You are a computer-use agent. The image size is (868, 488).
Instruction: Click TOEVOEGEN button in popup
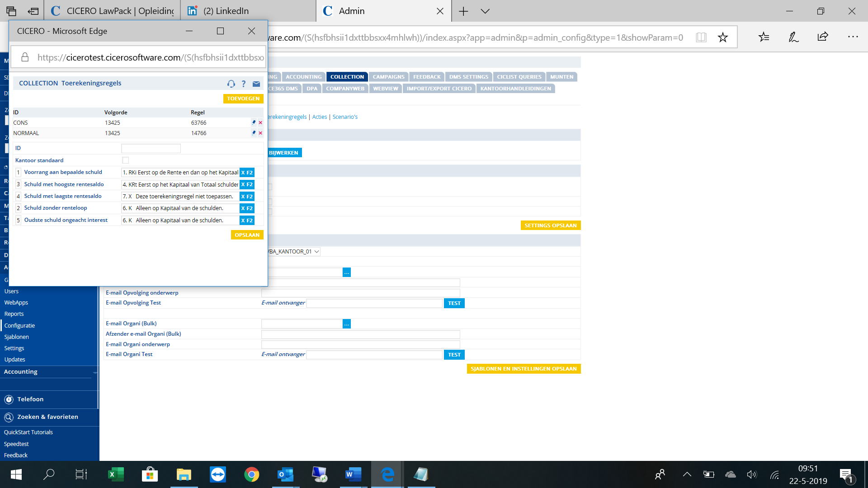[243, 99]
